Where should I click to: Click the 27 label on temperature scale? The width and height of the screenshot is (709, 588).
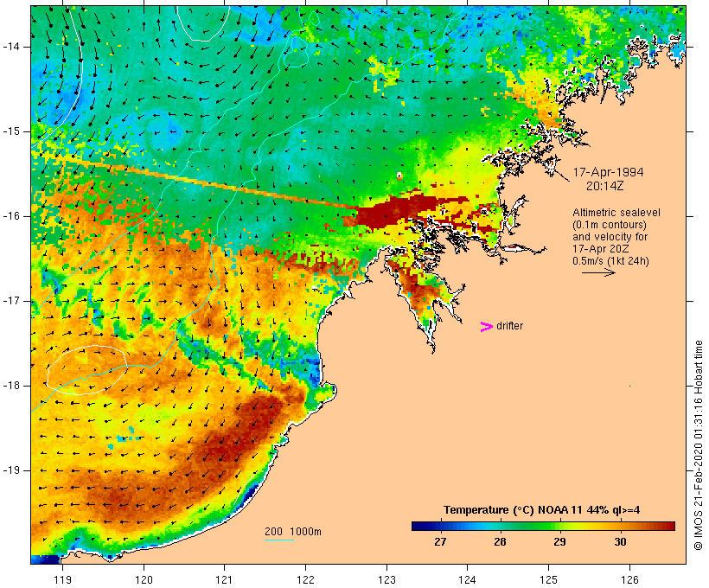point(440,542)
